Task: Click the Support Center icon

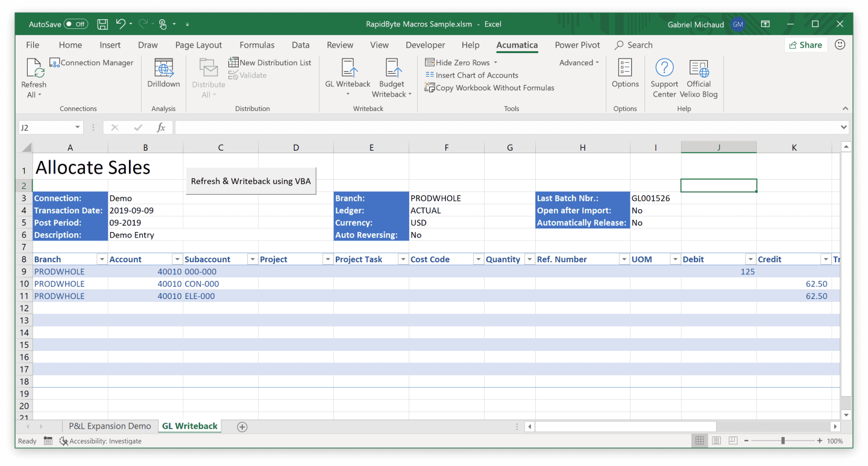Action: pyautogui.click(x=664, y=77)
